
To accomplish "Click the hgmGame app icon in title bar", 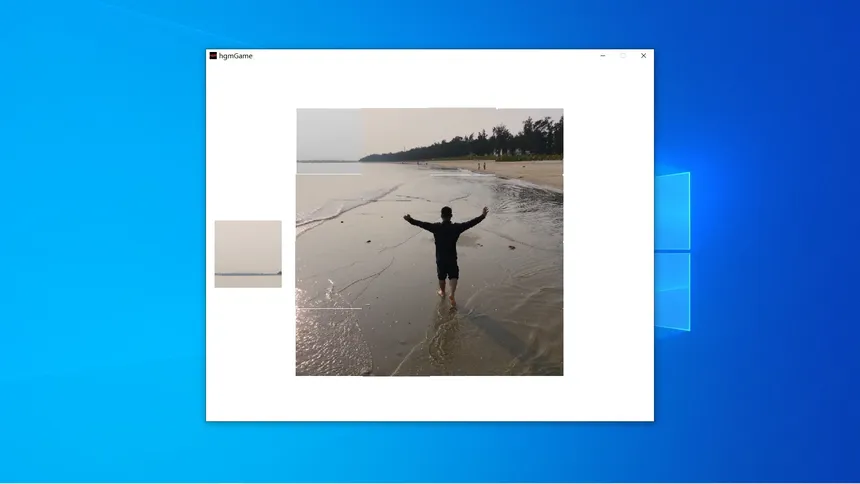I will 213,56.
